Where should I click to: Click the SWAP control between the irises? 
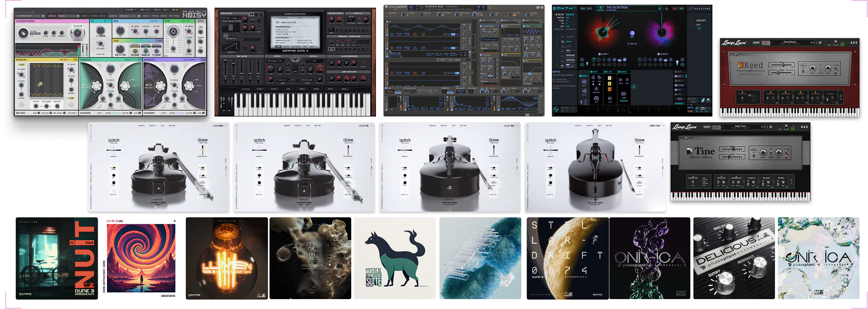[x=632, y=44]
